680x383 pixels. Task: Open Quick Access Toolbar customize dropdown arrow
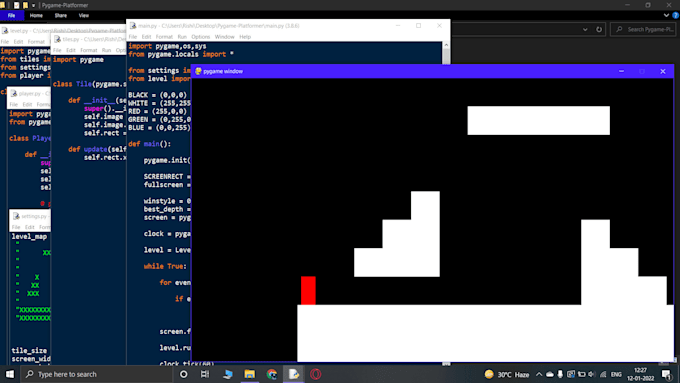tap(33, 5)
